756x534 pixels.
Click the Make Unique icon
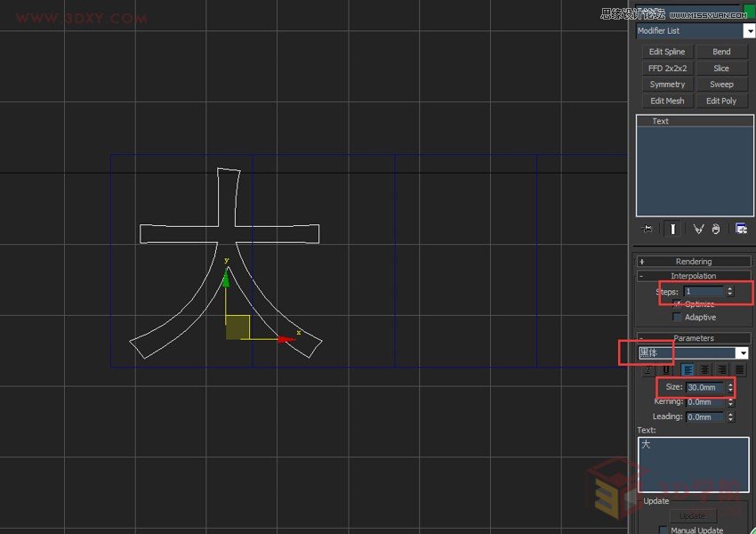(698, 230)
